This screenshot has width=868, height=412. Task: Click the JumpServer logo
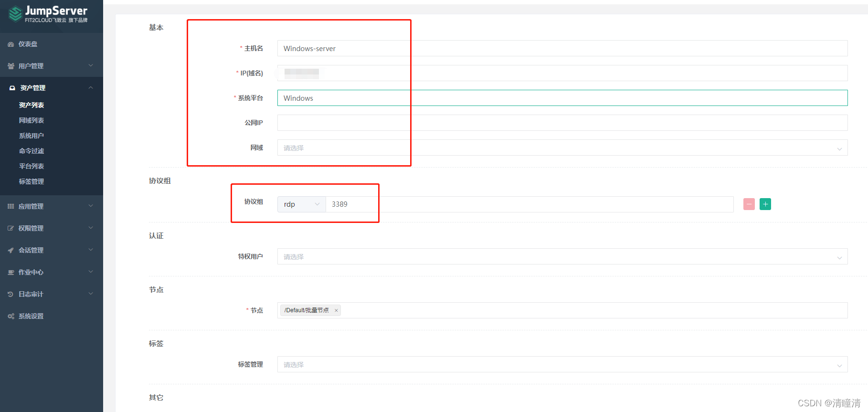[x=48, y=14]
